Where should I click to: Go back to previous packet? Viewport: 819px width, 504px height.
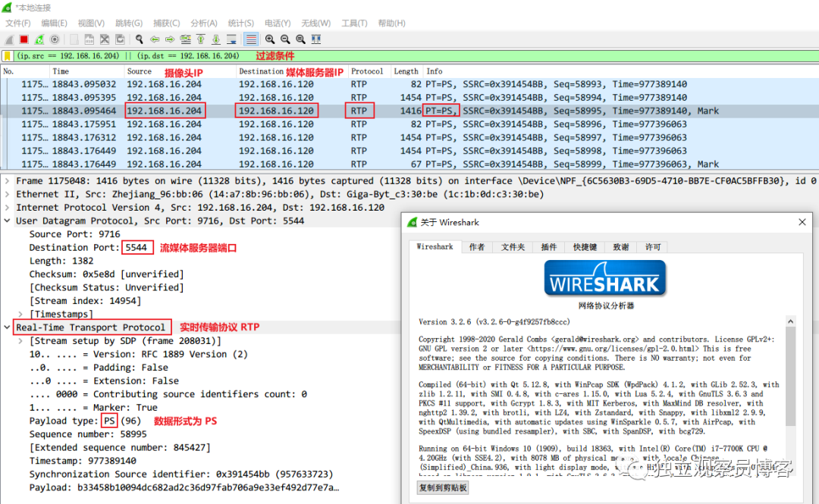click(x=155, y=39)
